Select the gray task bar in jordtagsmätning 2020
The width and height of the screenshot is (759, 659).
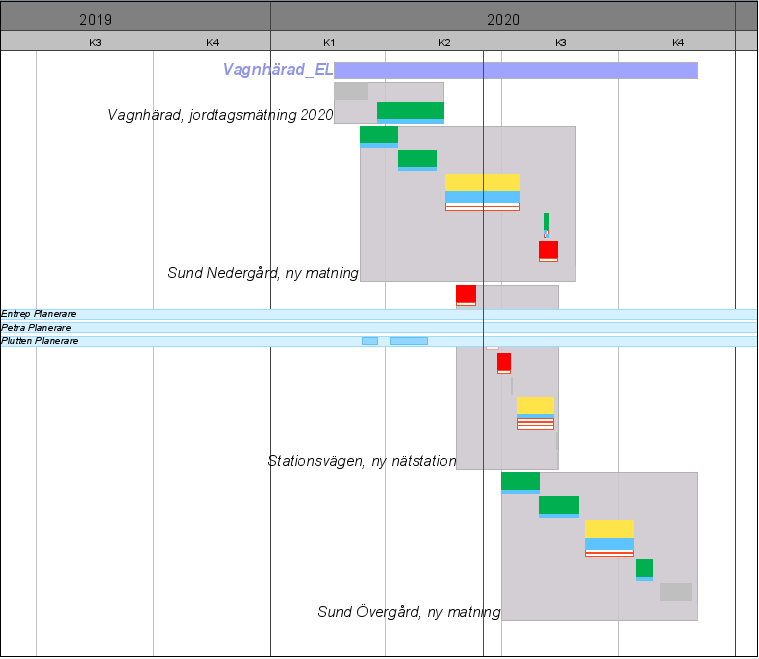(351, 92)
